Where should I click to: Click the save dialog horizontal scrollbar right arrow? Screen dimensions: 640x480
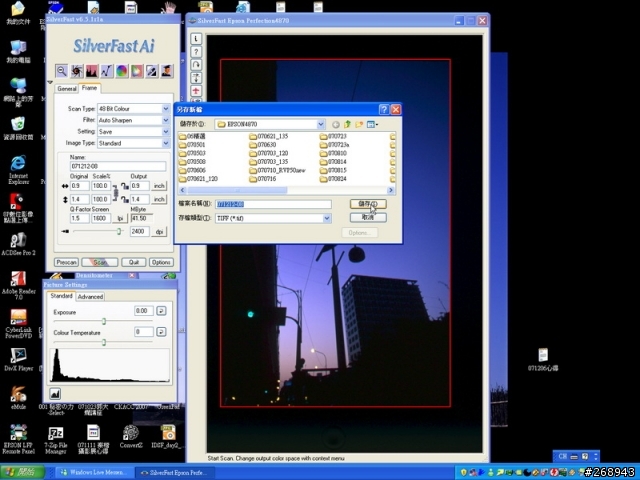[391, 190]
